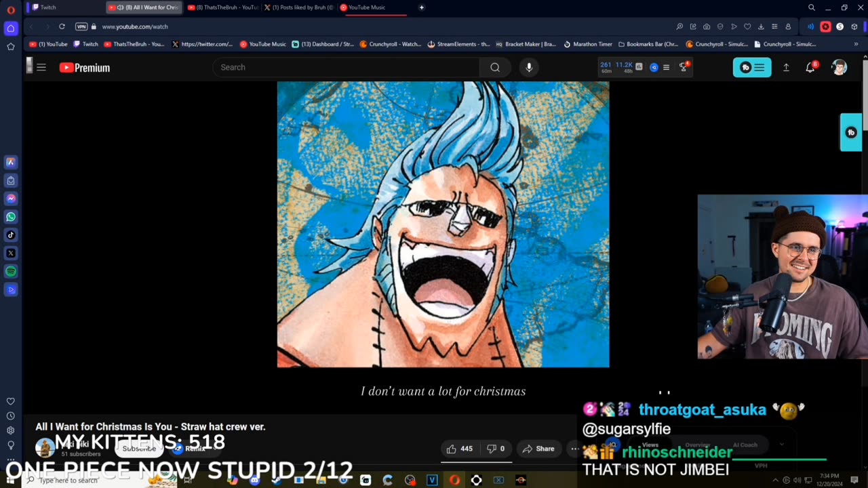868x488 pixels.
Task: Open the tab search magnifier in title bar
Action: [x=811, y=7]
